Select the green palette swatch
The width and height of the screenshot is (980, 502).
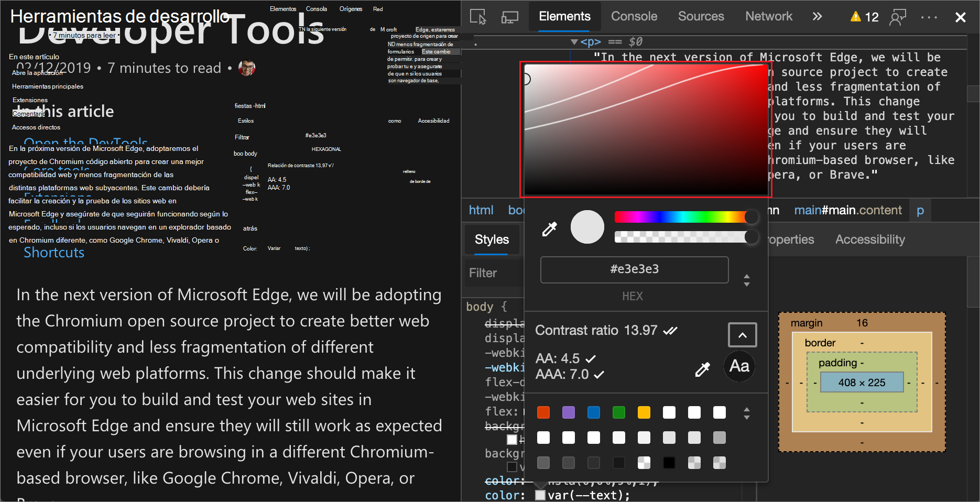619,412
